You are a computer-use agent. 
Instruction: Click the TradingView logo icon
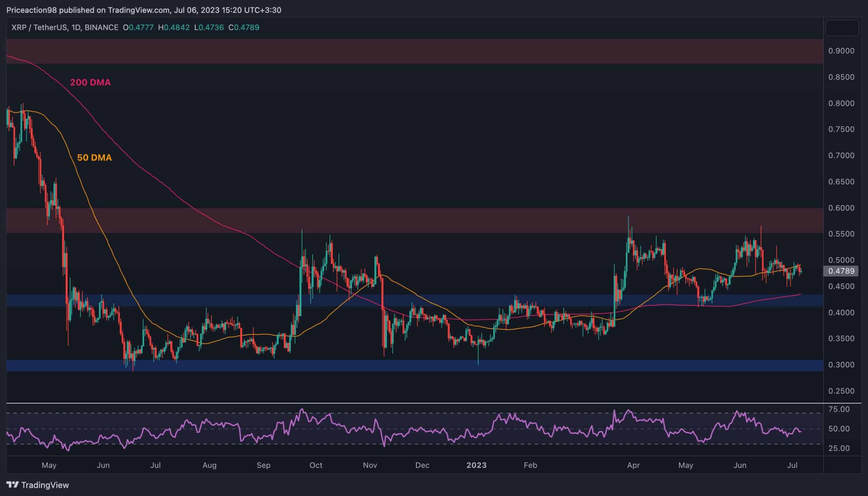(13, 484)
